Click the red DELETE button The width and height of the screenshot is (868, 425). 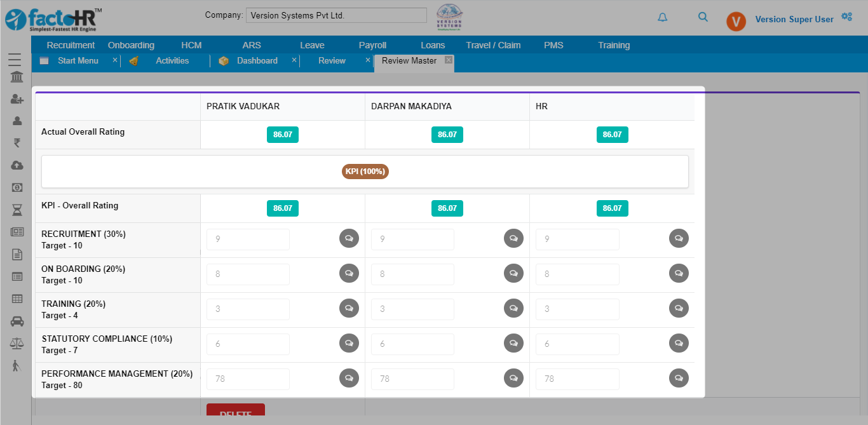click(x=236, y=413)
